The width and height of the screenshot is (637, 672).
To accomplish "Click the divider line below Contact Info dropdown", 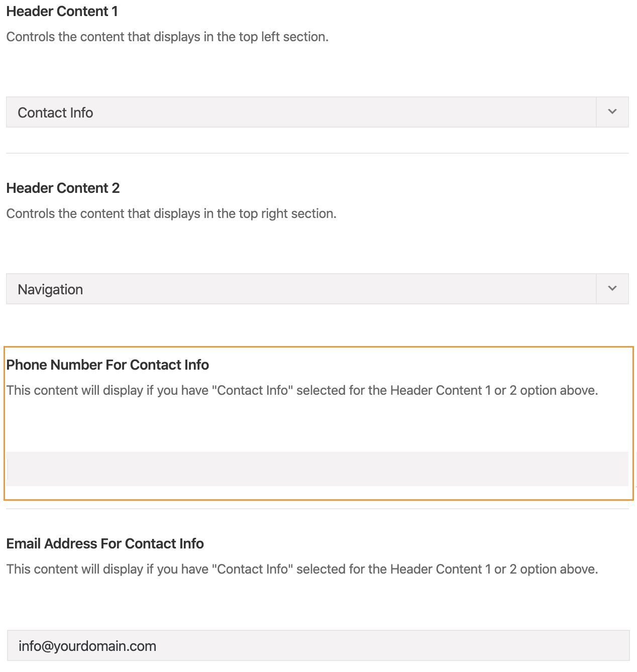I will 317,153.
